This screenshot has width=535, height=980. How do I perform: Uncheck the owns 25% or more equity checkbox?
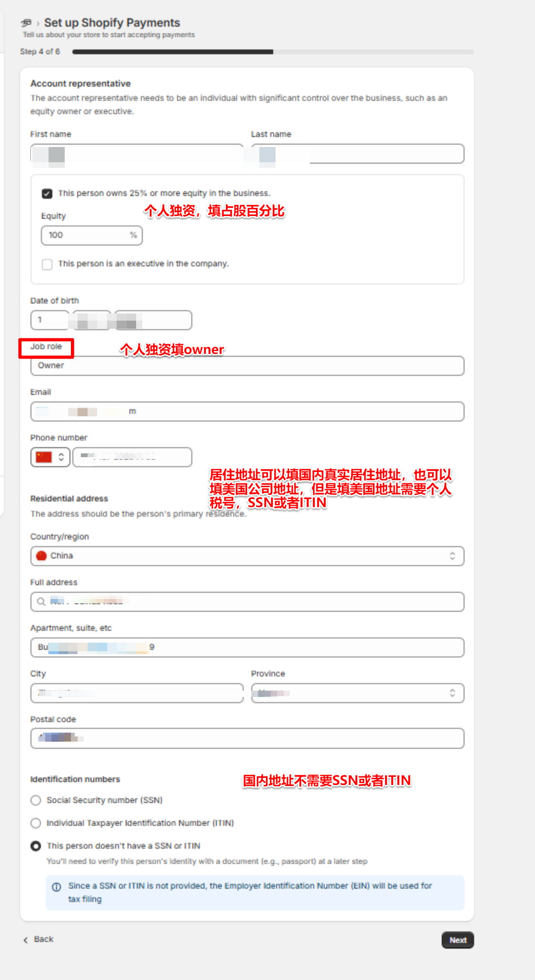click(47, 194)
